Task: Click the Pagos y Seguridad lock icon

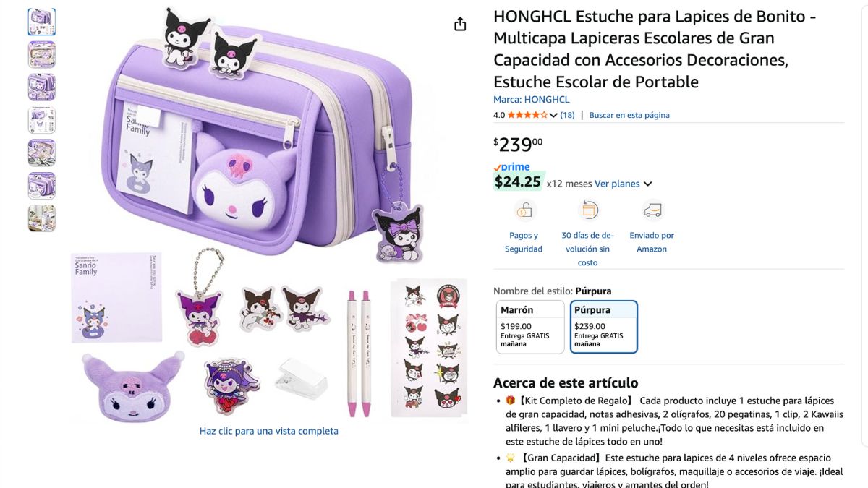Action: tap(524, 210)
